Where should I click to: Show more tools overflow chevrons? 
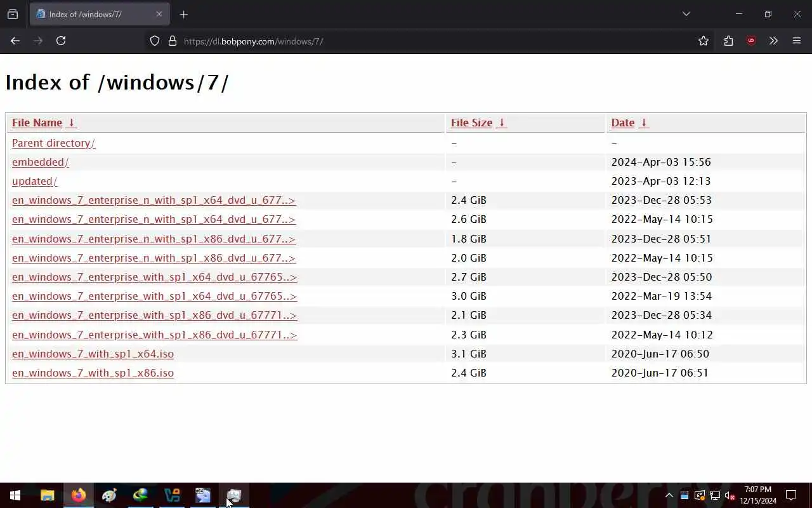click(x=773, y=41)
